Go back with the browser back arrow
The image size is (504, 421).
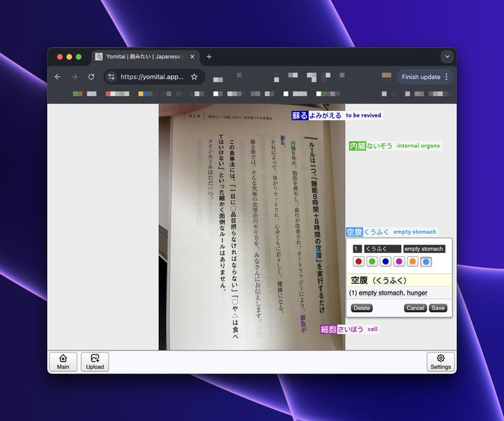tap(57, 77)
